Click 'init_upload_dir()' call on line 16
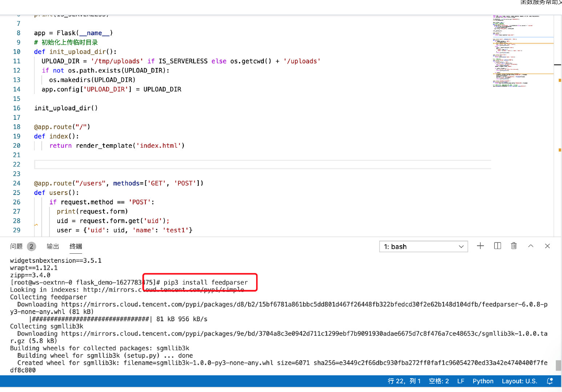 (x=66, y=108)
